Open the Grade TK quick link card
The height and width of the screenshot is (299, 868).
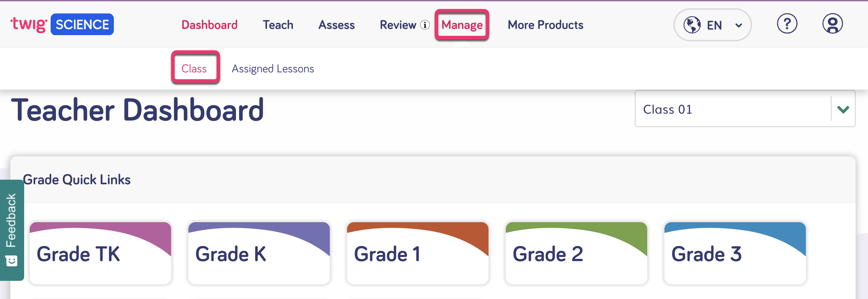(100, 253)
